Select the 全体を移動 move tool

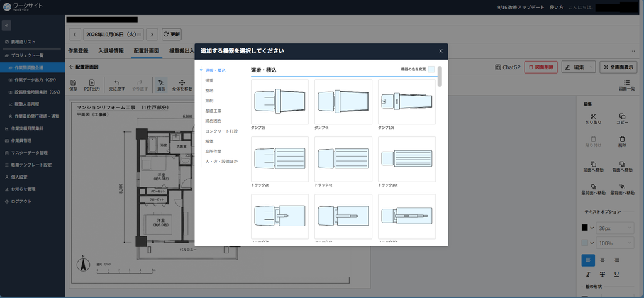tap(182, 85)
